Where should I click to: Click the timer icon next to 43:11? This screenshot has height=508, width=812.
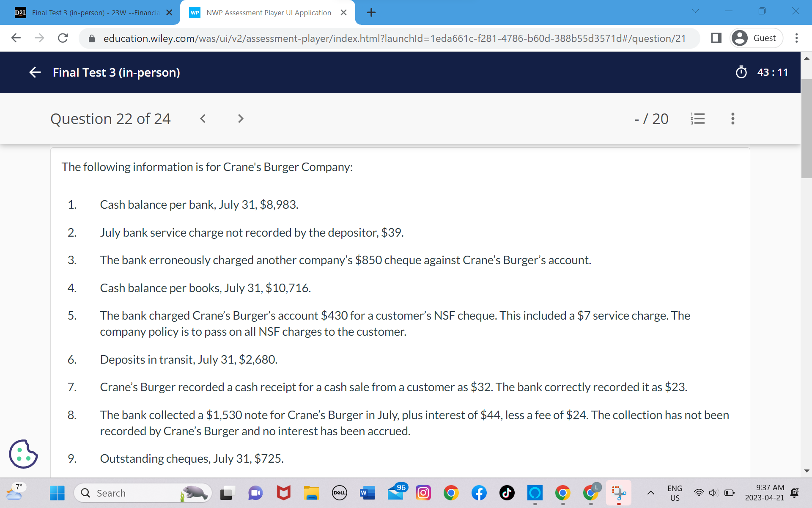coord(741,72)
